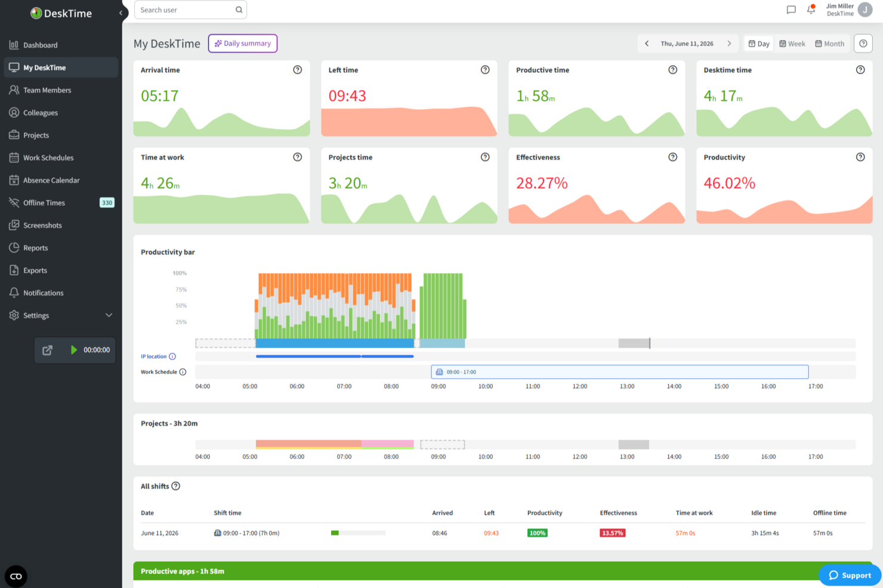Click the Search user field

[x=190, y=10]
